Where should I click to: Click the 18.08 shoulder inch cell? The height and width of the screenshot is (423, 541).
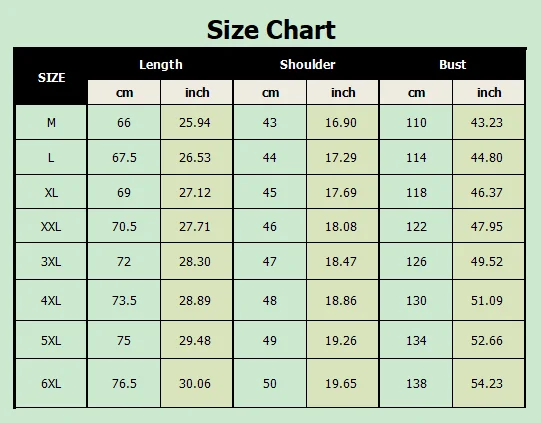pyautogui.click(x=342, y=226)
